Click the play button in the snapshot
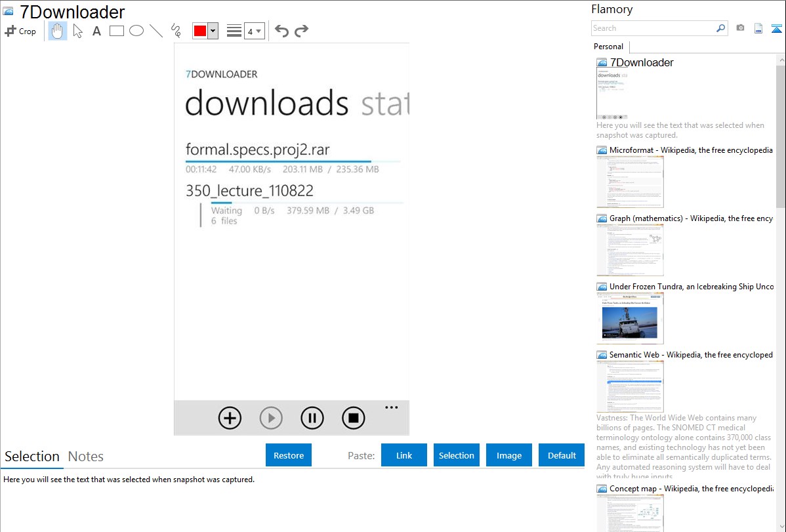The height and width of the screenshot is (532, 786). tap(271, 418)
